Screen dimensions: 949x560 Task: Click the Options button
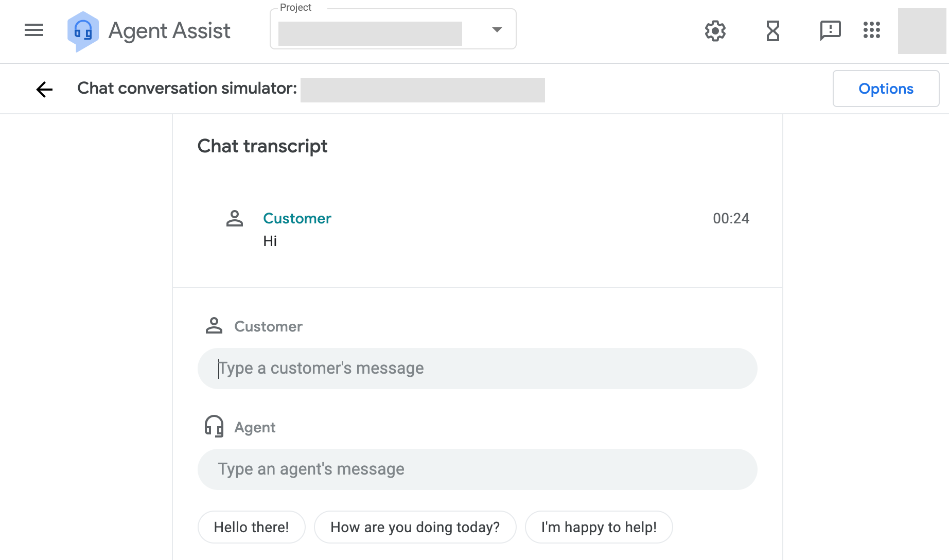pos(886,89)
